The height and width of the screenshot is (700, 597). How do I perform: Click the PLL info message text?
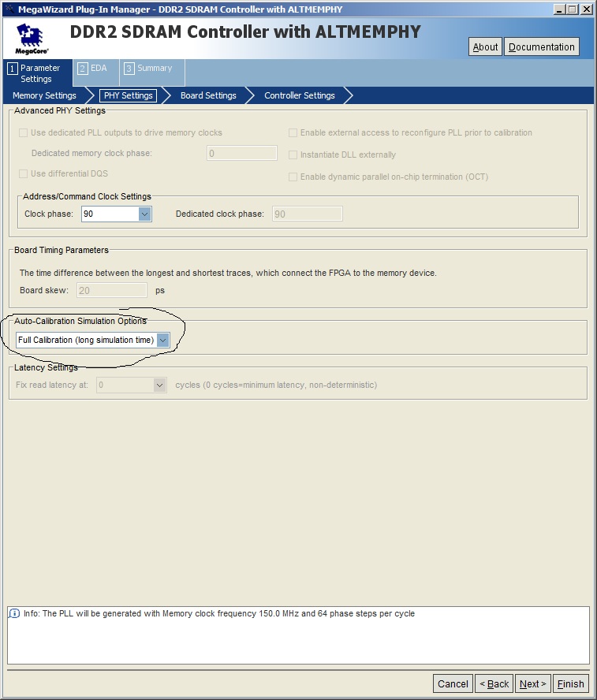coord(218,613)
